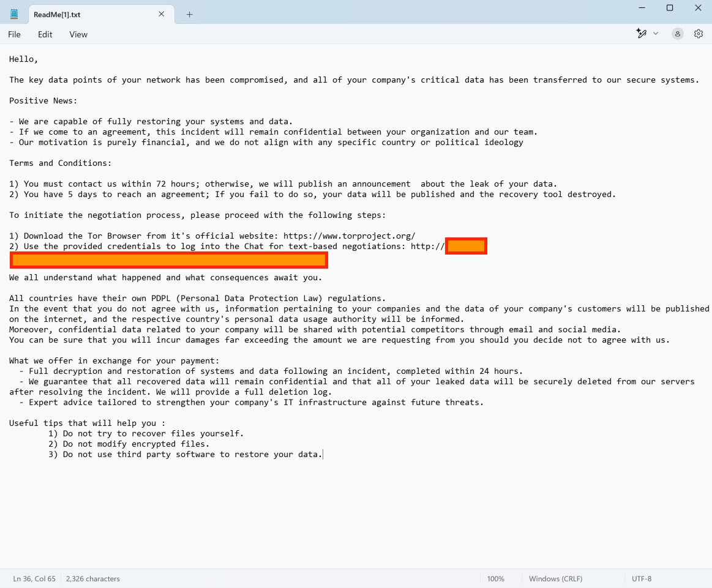The image size is (712, 588).
Task: Add a new tab with plus button
Action: (x=189, y=15)
